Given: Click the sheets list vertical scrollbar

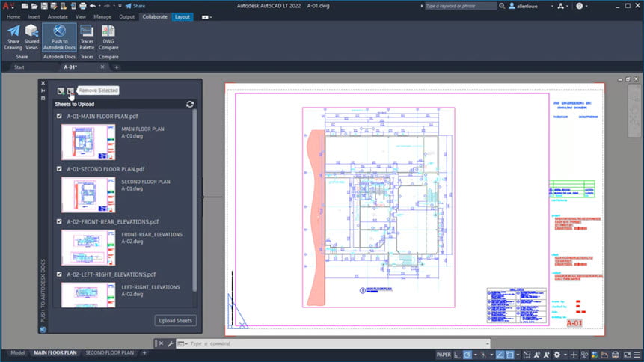Looking at the screenshot, I should click(194, 201).
